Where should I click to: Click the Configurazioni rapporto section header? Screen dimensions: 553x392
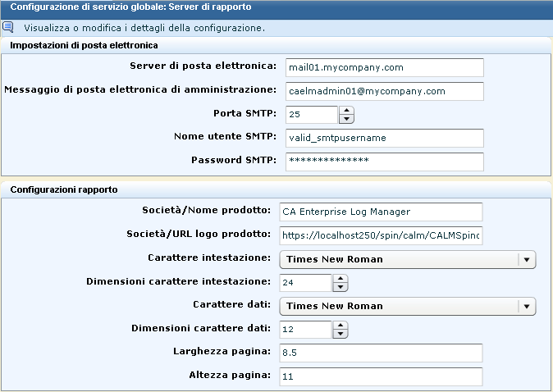[64, 189]
